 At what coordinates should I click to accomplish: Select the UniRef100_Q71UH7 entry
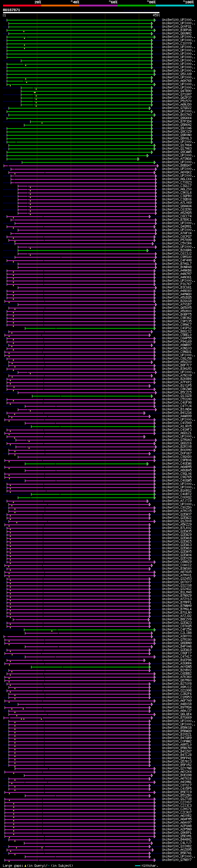[x=177, y=94]
